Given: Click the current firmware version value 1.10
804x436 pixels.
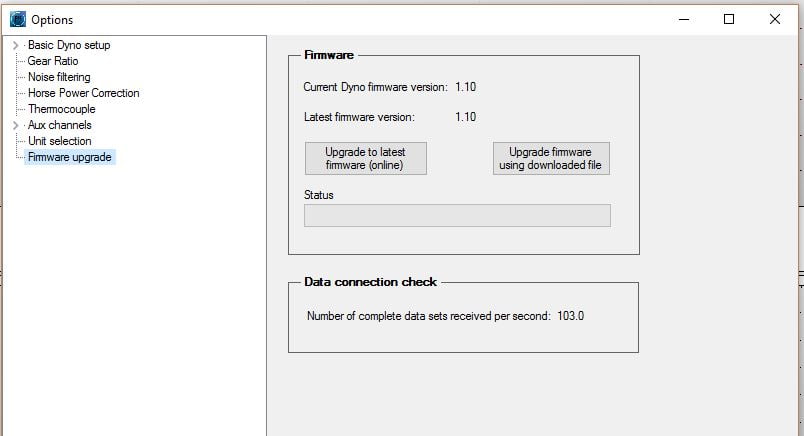Looking at the screenshot, I should (x=466, y=87).
